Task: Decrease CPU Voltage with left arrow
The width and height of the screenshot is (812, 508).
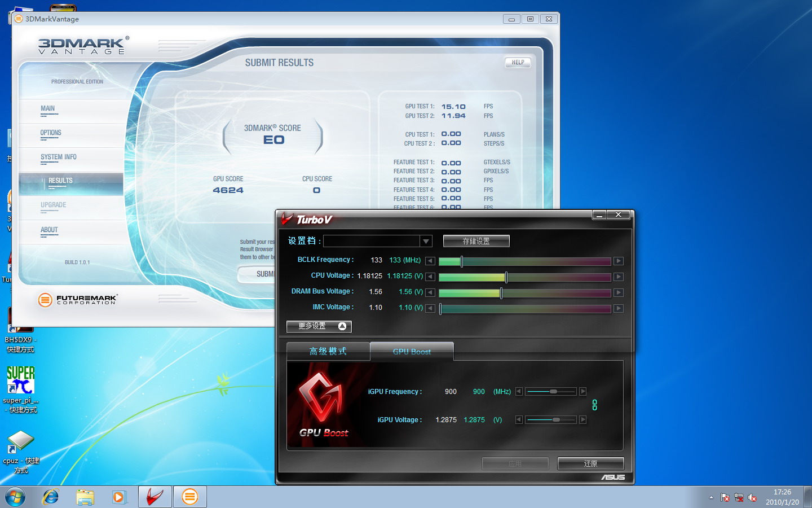Action: tap(430, 277)
